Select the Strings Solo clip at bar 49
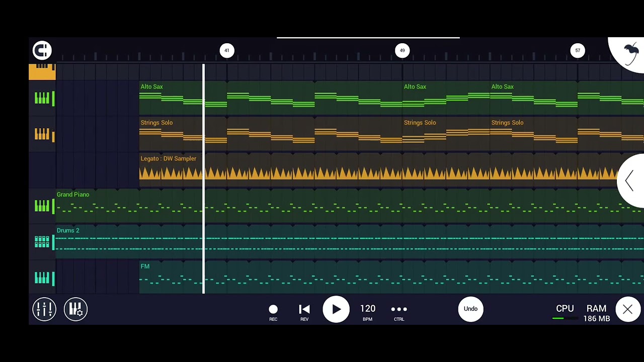Image resolution: width=644 pixels, height=362 pixels. coord(446,134)
